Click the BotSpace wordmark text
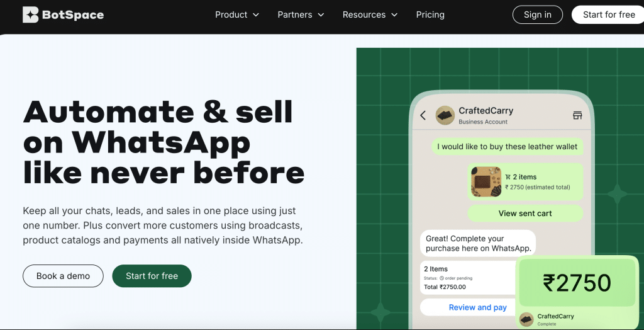Image resolution: width=644 pixels, height=330 pixels. 73,15
